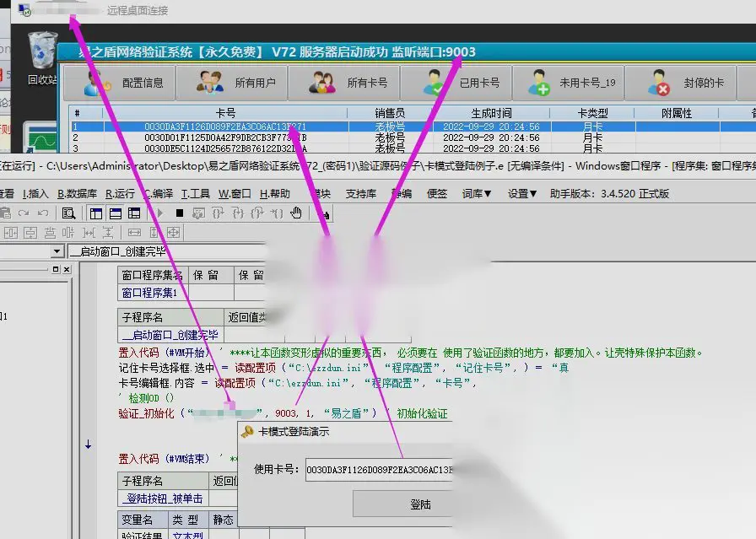This screenshot has width=756, height=539.
Task: Click the step over debug icon
Action: coord(218,213)
